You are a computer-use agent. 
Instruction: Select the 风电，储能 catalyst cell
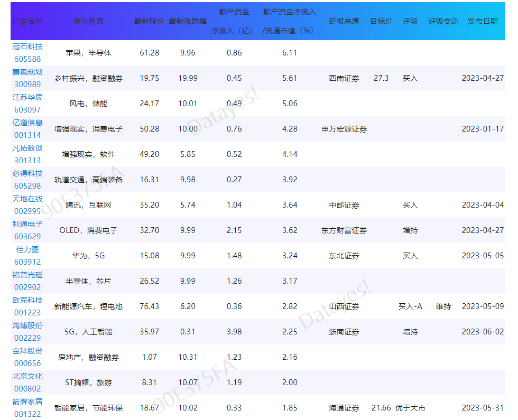point(88,104)
